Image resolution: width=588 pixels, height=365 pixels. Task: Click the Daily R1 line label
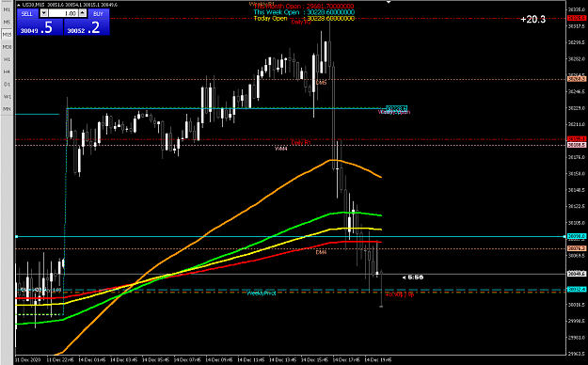pos(301,143)
